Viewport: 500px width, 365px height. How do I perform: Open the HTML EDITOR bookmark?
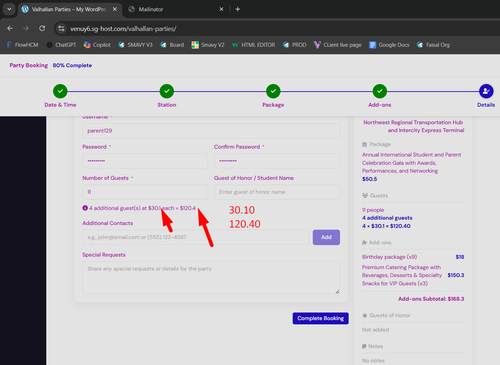[x=254, y=45]
